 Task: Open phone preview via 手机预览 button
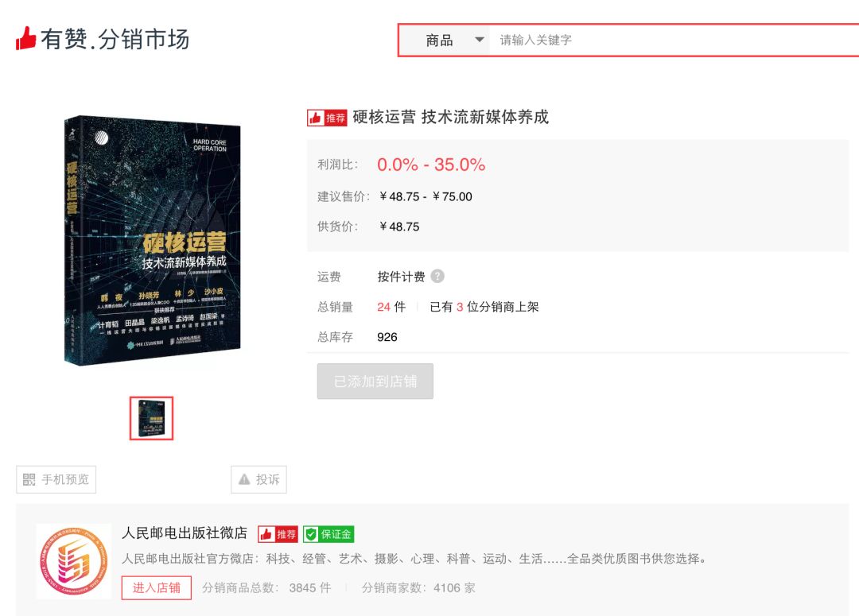coord(56,479)
